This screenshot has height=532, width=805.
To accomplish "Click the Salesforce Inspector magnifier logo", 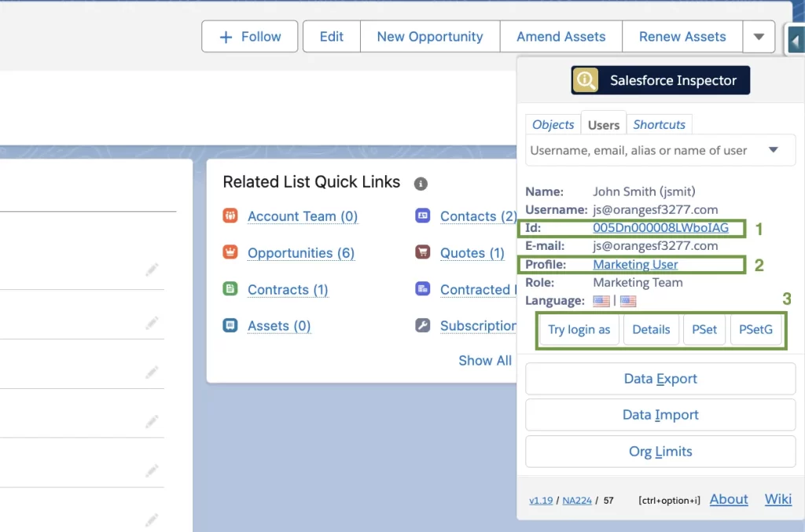I will tap(586, 79).
